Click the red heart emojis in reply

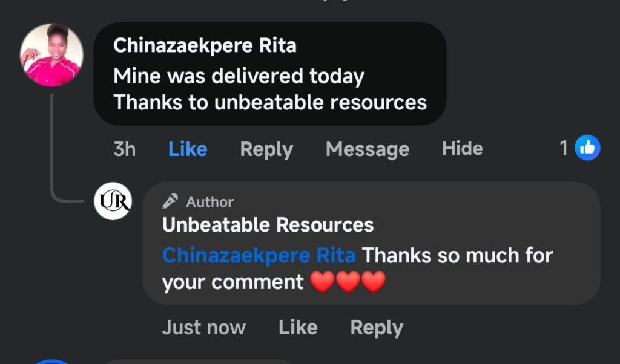tap(348, 282)
